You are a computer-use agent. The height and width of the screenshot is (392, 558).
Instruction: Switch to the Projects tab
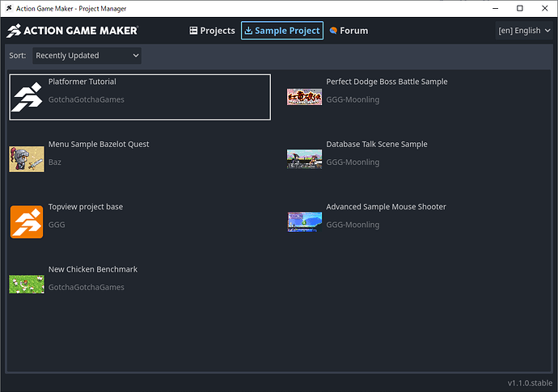212,31
